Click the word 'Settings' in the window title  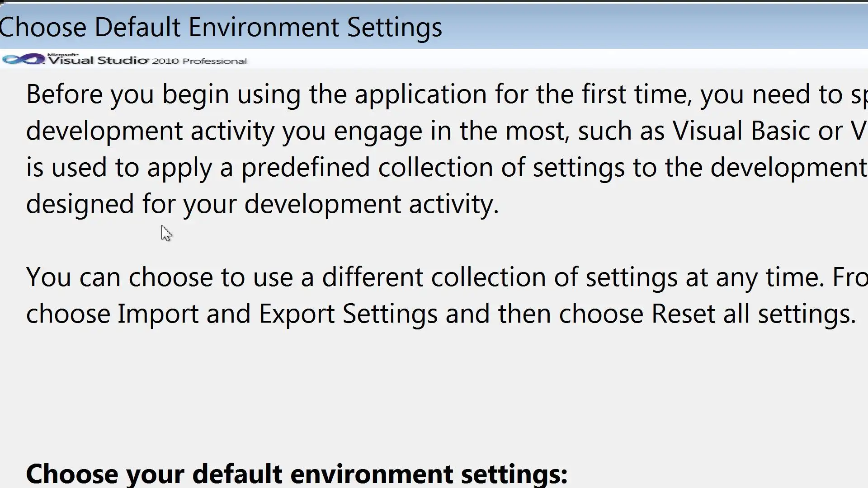(x=394, y=27)
